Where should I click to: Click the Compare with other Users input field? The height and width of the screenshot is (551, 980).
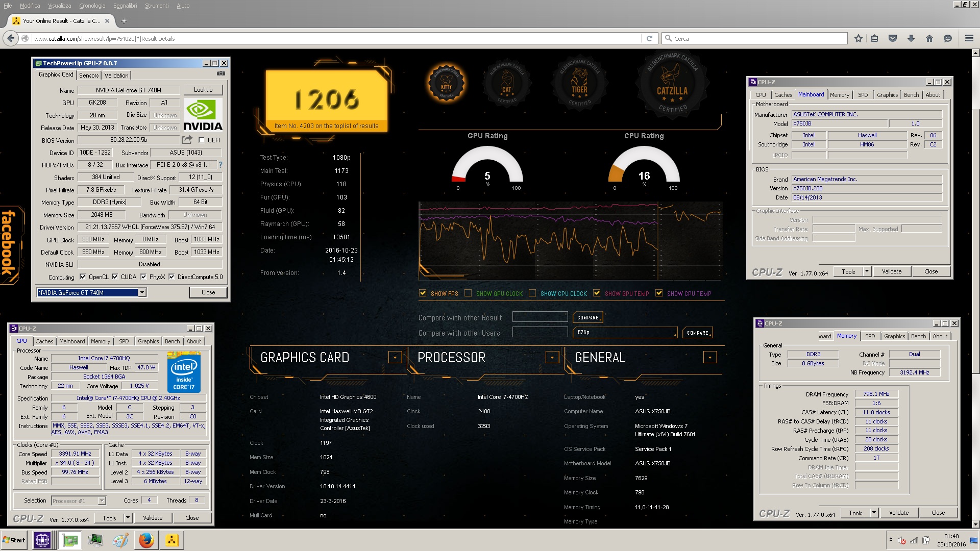[540, 332]
